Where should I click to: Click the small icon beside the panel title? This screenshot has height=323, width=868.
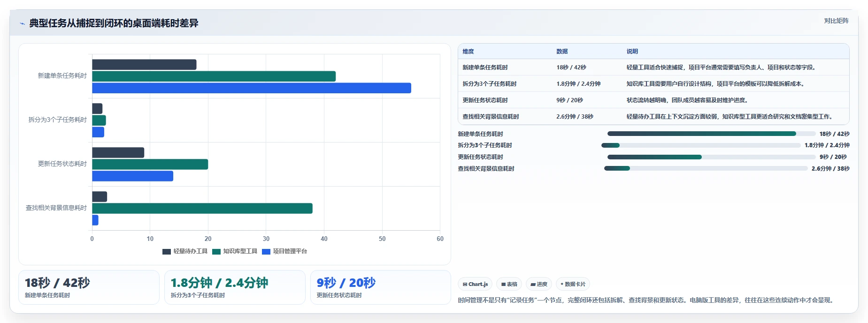(x=22, y=23)
